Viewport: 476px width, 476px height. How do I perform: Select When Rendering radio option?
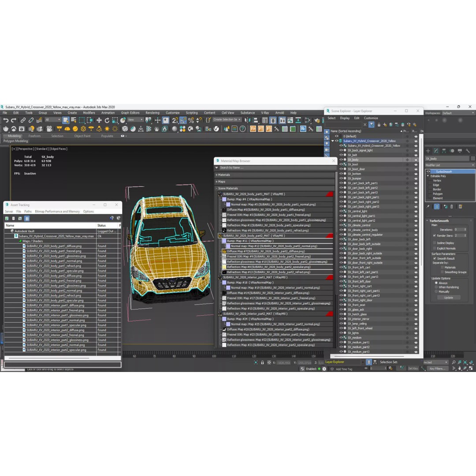[x=436, y=287]
